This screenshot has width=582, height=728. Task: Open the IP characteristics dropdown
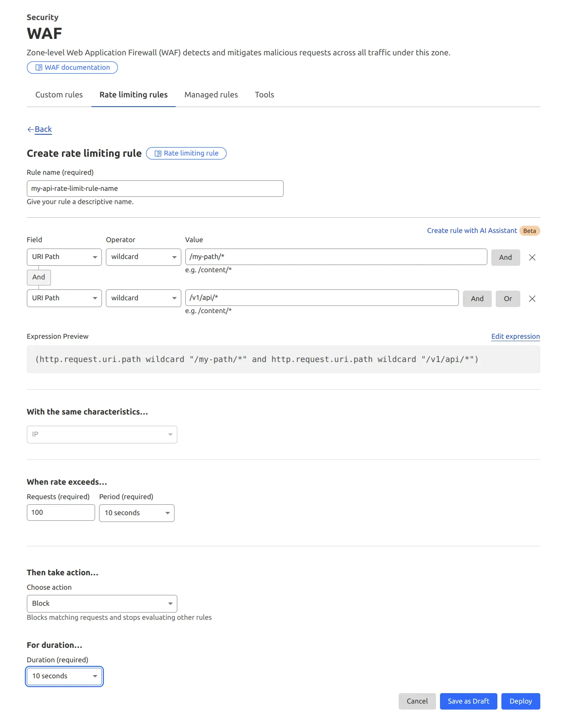click(102, 435)
